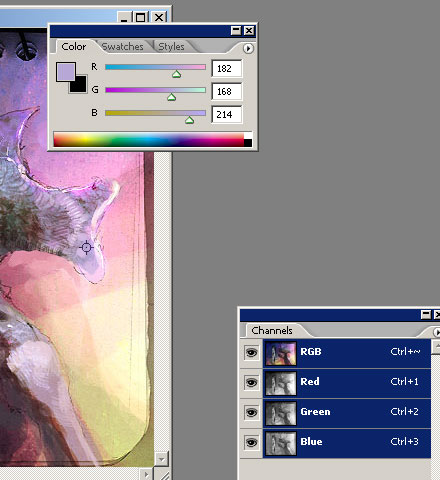Click the eyedropper sample point on the painting

[x=87, y=247]
